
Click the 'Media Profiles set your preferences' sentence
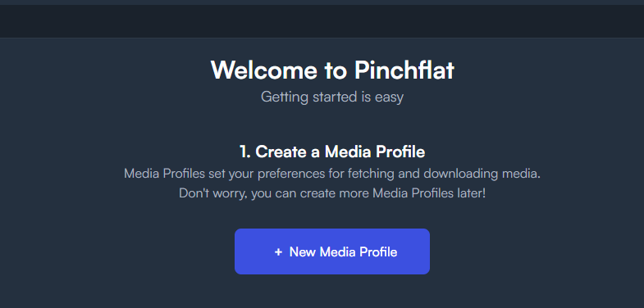click(x=332, y=174)
